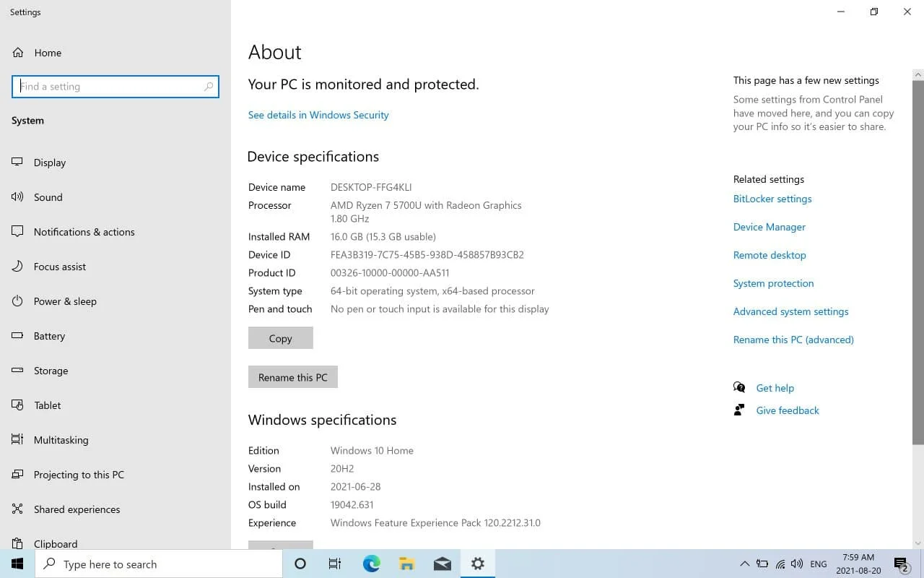Click the Product ID 00326-10000-00000-AA511
The width and height of the screenshot is (924, 578).
click(390, 273)
